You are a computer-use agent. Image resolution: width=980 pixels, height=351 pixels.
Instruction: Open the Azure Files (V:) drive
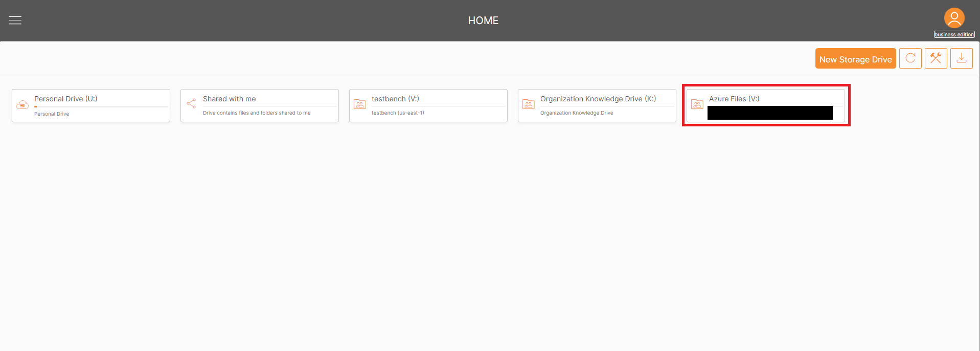click(766, 105)
